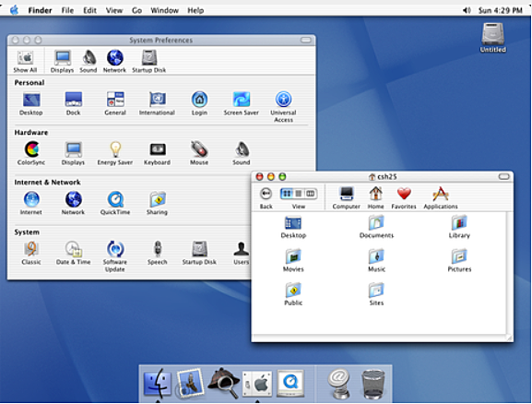Viewport: 532px width, 404px height.
Task: Open the Speech preferences pane
Action: coord(158,253)
